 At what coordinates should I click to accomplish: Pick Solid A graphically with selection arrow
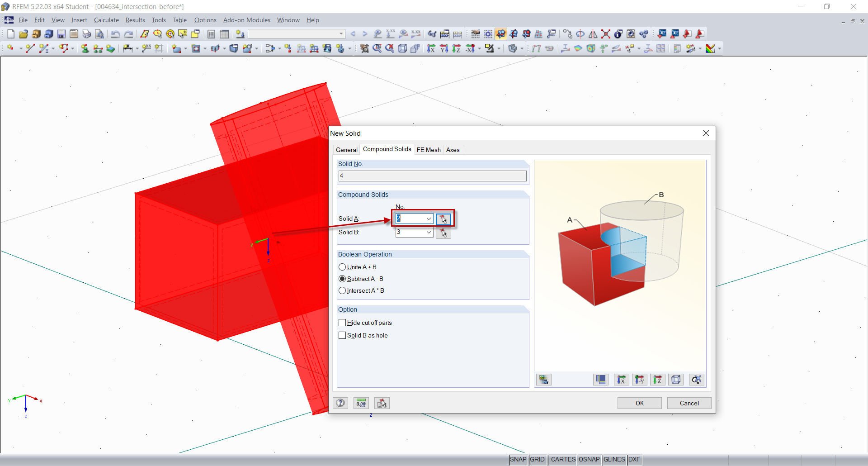(x=443, y=219)
